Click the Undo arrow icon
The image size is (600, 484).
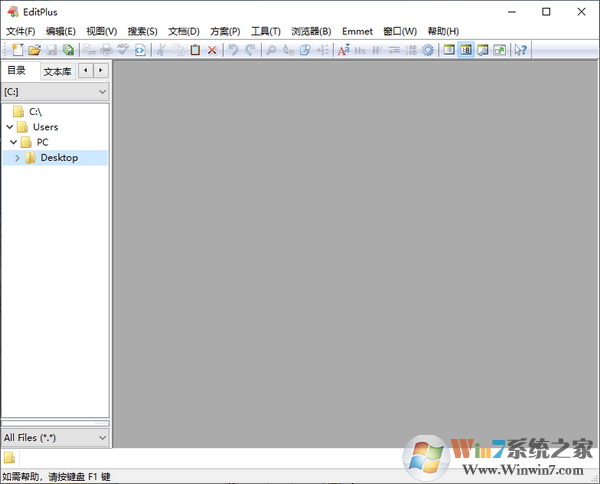coord(233,50)
